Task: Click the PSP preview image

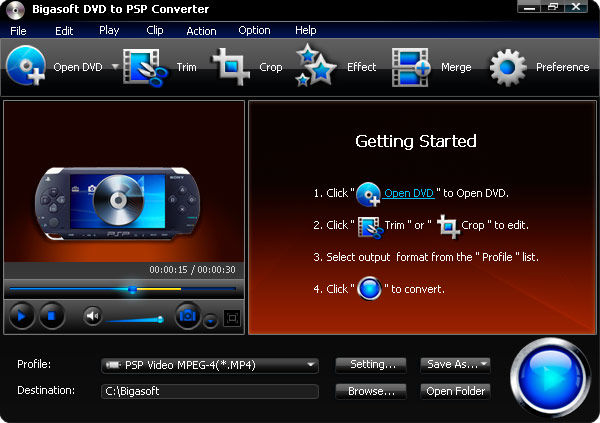Action: click(x=118, y=204)
